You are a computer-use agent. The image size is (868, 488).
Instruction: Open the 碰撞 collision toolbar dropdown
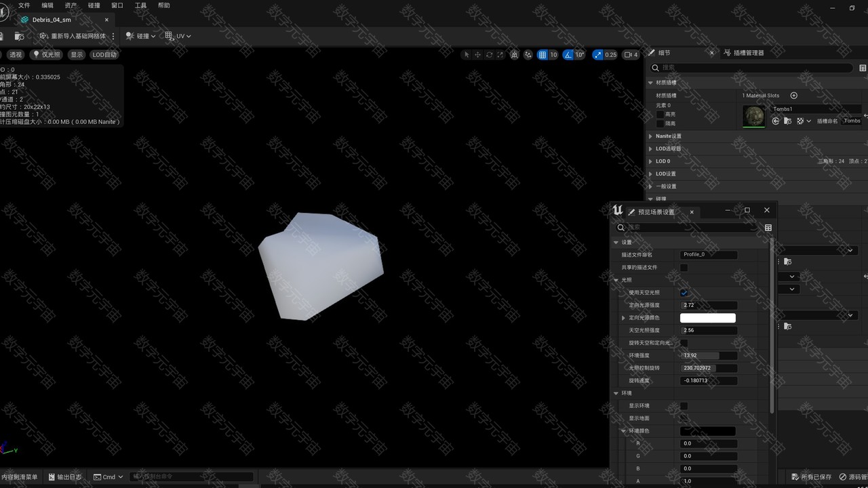[x=141, y=36]
